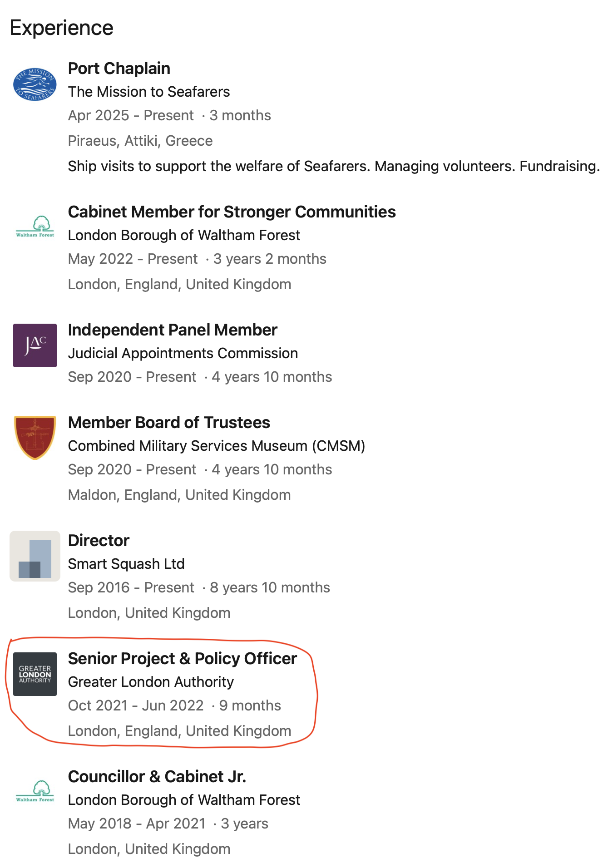Click The Mission to Seafarers logo
The image size is (603, 868).
pyautogui.click(x=35, y=84)
